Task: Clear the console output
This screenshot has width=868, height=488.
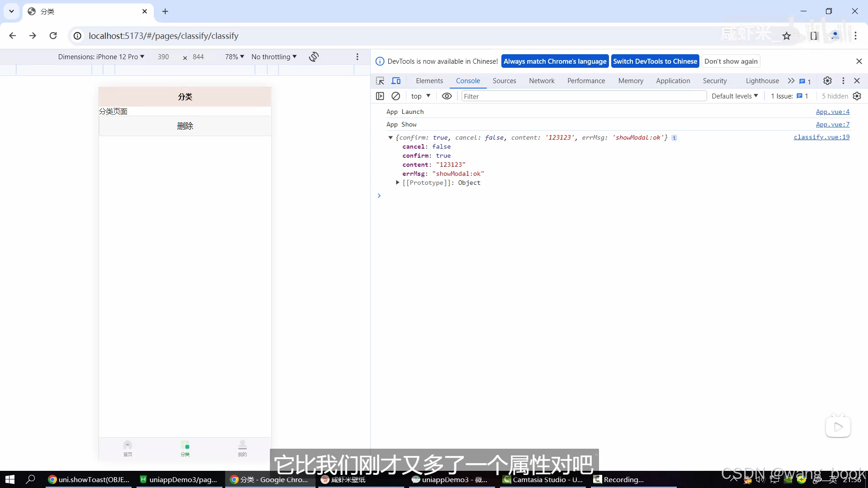Action: coord(396,96)
